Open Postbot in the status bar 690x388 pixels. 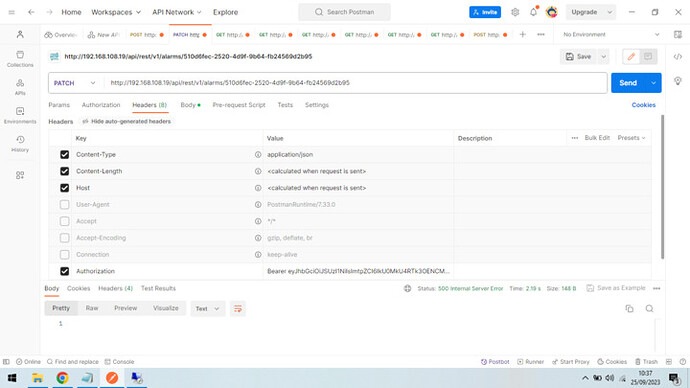(495, 362)
